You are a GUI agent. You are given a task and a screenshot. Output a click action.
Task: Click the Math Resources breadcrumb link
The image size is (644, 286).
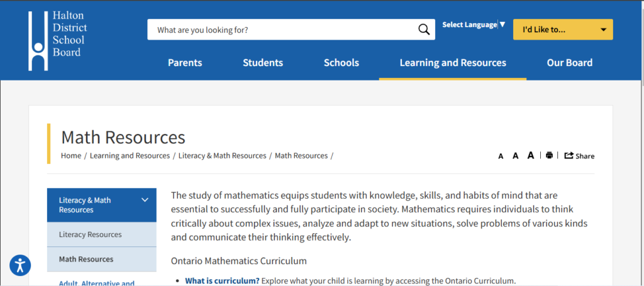[x=301, y=155]
